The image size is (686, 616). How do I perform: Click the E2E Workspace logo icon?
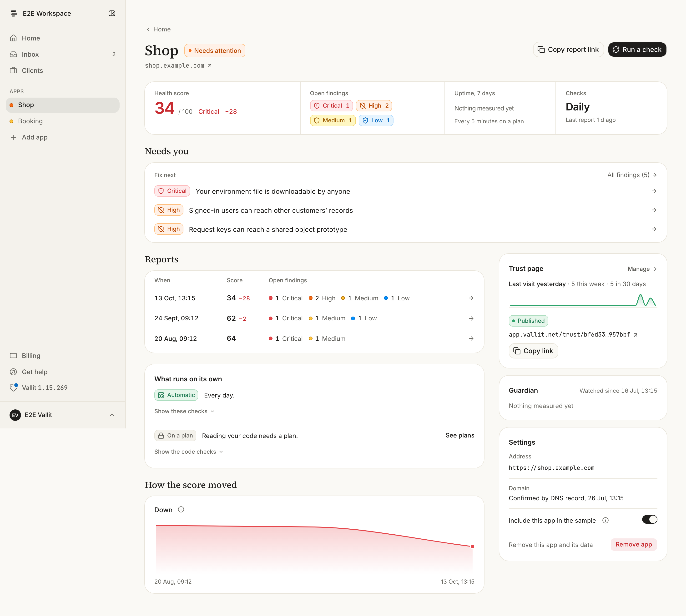pos(14,14)
